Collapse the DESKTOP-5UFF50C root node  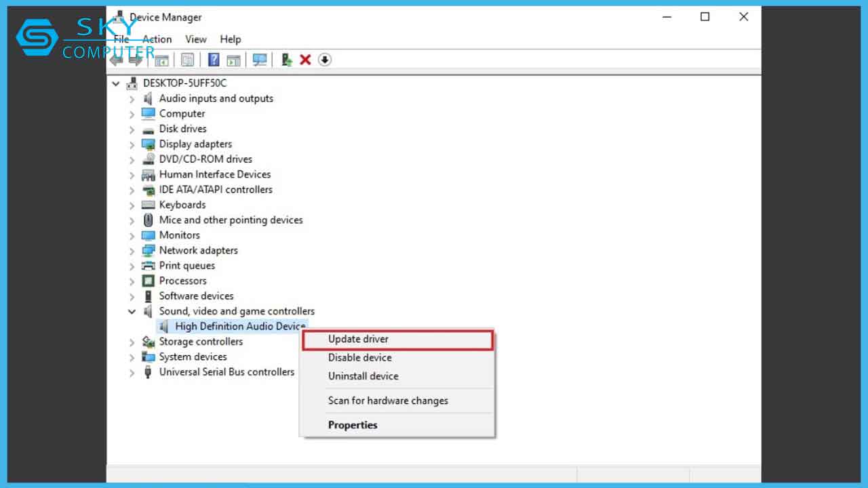(x=116, y=83)
